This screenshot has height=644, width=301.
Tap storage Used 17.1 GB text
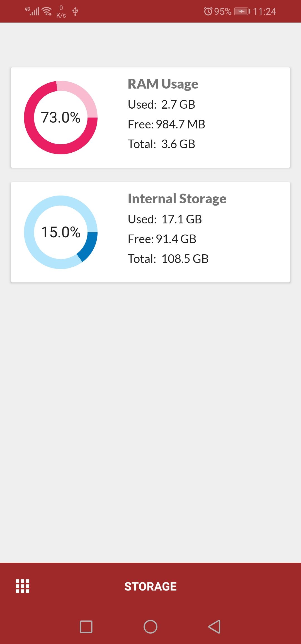[x=165, y=219]
